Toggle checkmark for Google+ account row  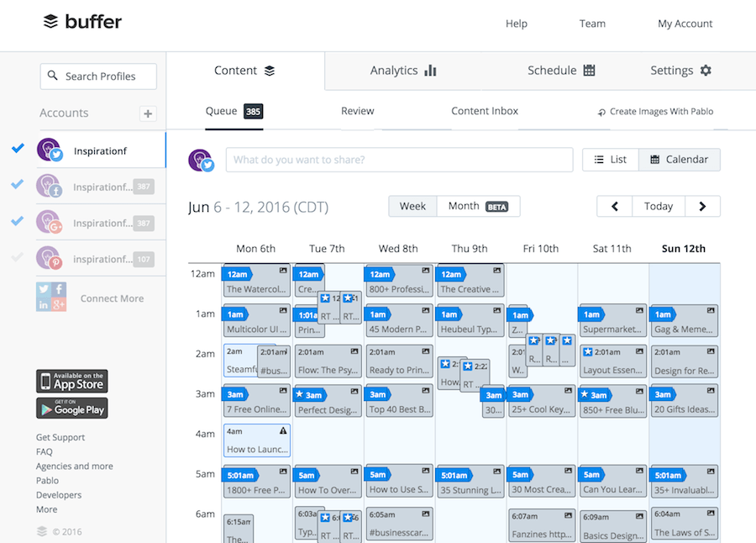tap(18, 220)
